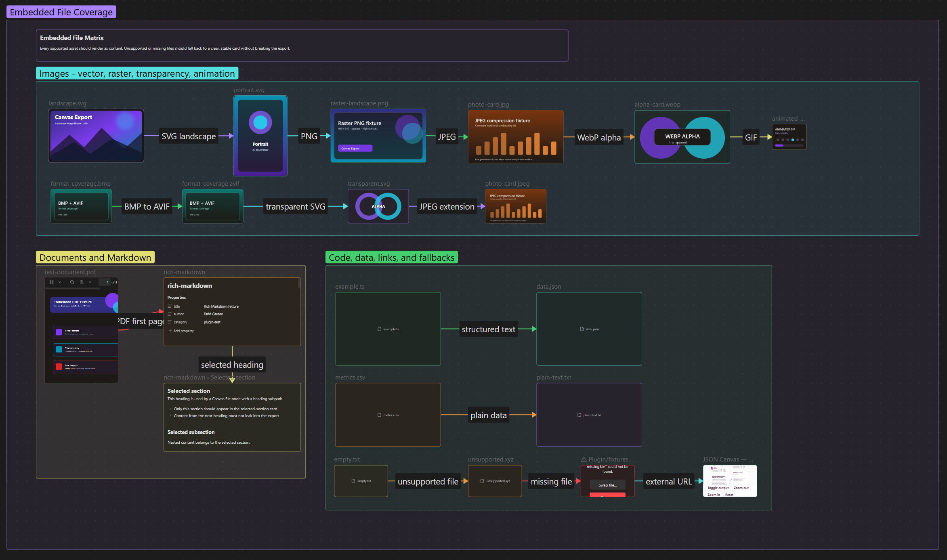Viewport: 947px width, 560px height.
Task: Click the PNG edge label
Action: (309, 136)
